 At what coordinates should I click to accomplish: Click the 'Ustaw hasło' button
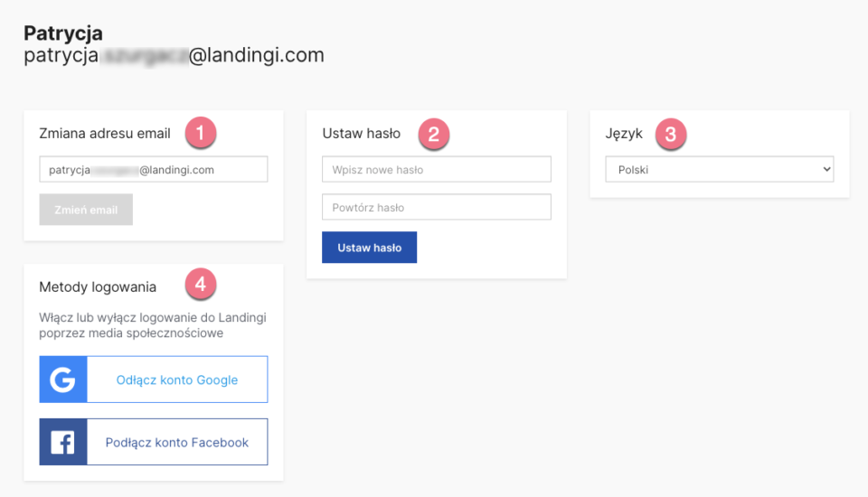point(369,248)
